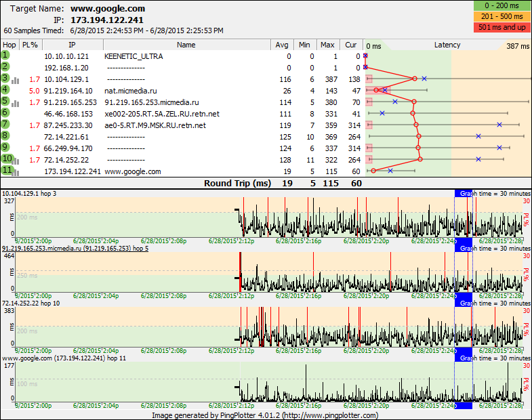The height and width of the screenshot is (420, 532).
Task: Click the hop 1 green circle
Action: tap(5, 55)
